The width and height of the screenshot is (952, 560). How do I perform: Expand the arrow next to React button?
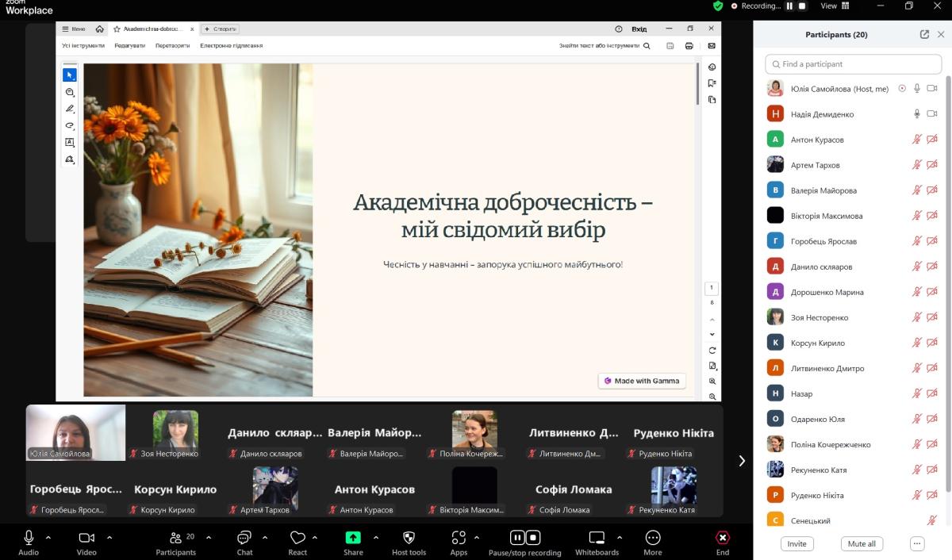pos(315,537)
